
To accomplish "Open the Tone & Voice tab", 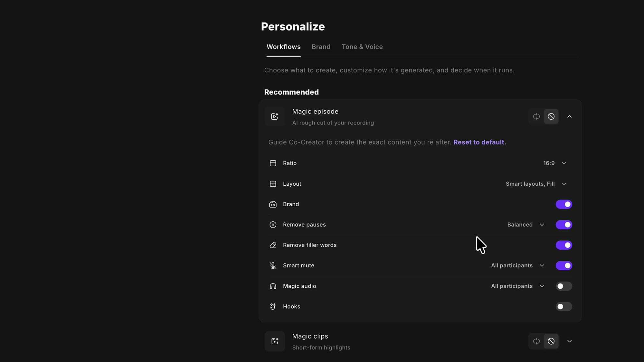I will (x=362, y=47).
